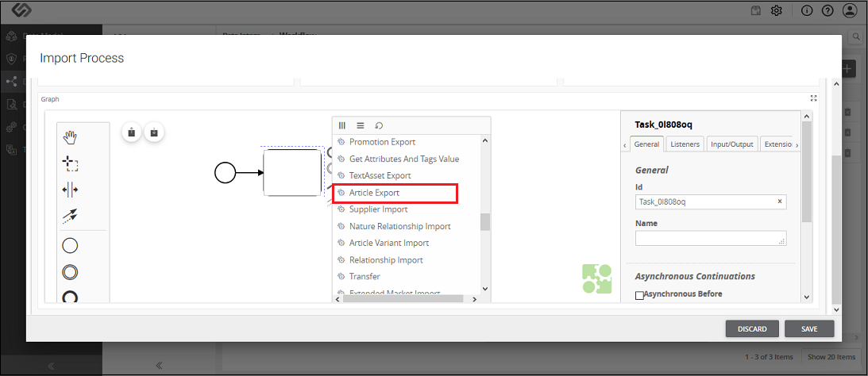This screenshot has width=868, height=376.
Task: Open the Extensions properties tab
Action: (x=777, y=144)
